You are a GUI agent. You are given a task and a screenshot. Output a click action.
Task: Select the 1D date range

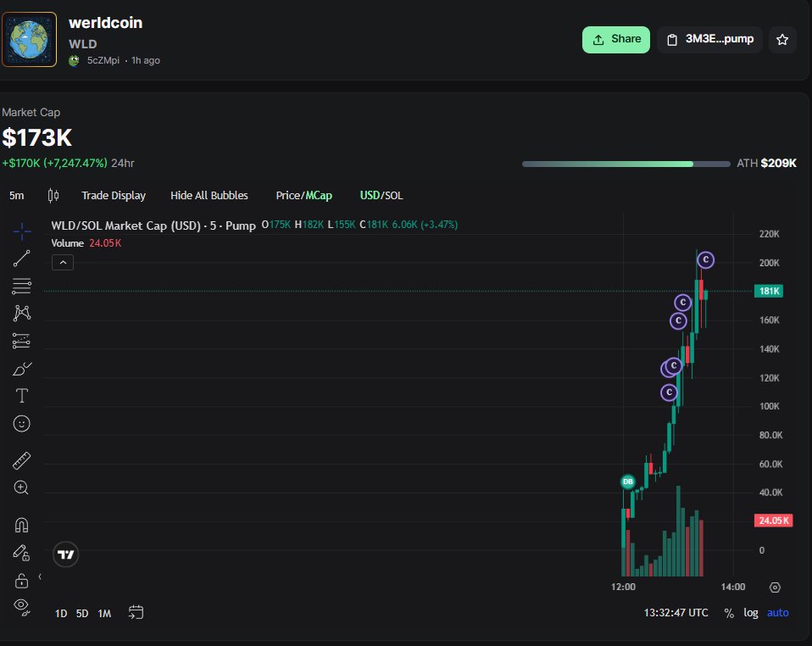coord(61,614)
